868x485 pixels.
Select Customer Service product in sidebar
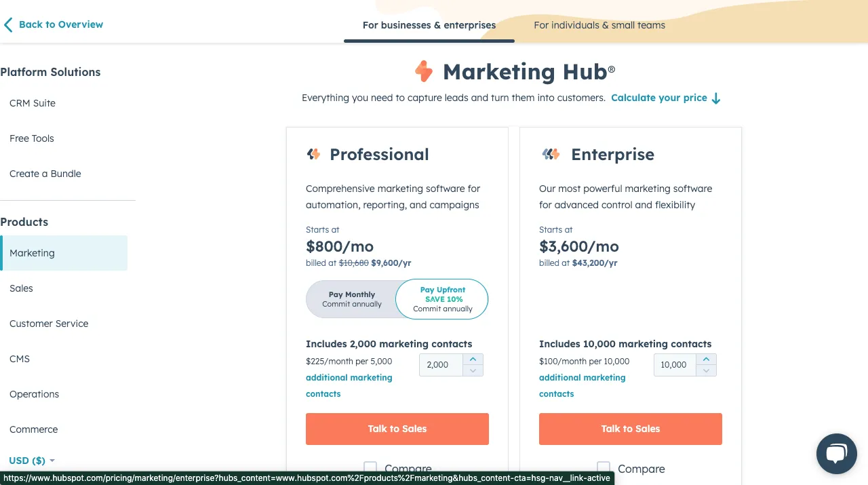pyautogui.click(x=49, y=324)
